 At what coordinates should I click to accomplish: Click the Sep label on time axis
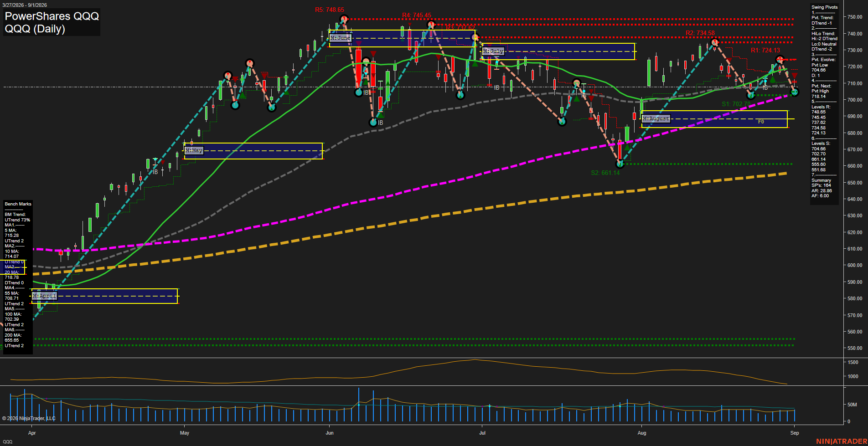[x=795, y=433]
